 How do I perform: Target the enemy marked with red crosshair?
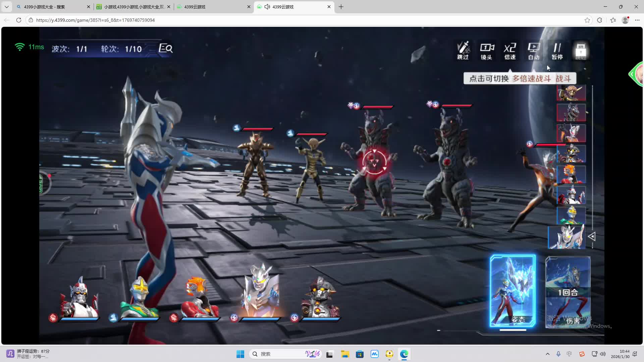pyautogui.click(x=374, y=162)
